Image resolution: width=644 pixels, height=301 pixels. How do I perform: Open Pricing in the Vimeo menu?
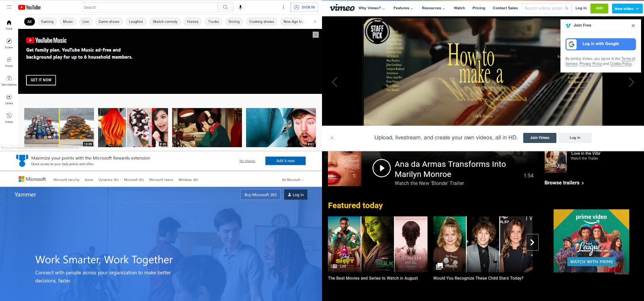tap(478, 8)
